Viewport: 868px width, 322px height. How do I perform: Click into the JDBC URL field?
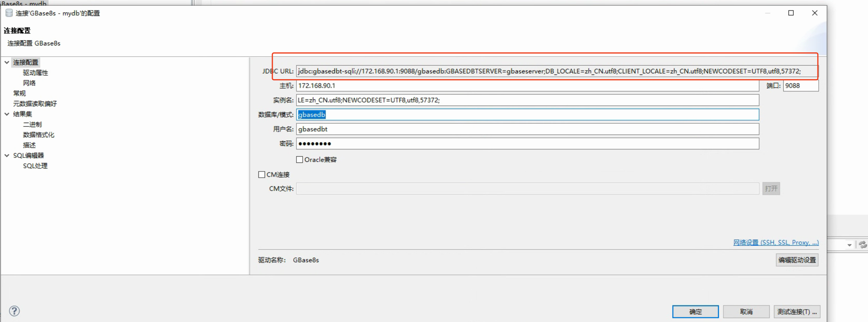point(556,71)
